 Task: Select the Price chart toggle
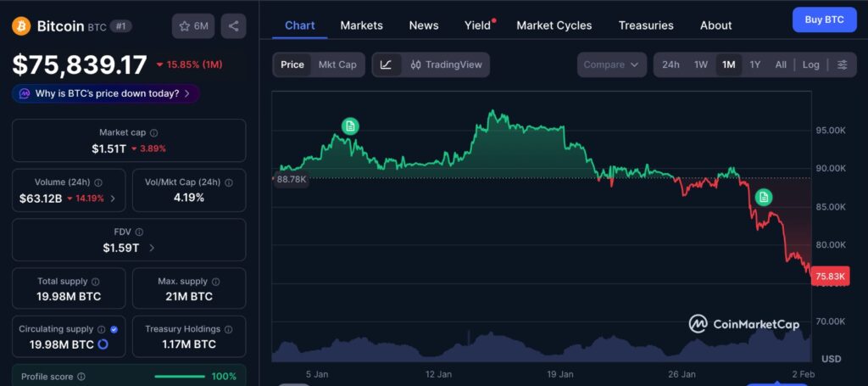[x=292, y=64]
